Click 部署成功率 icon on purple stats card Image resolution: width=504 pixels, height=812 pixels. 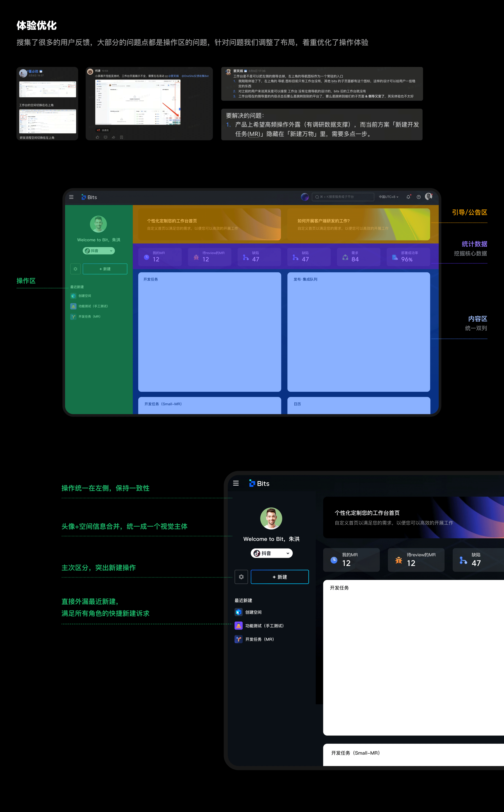click(395, 257)
